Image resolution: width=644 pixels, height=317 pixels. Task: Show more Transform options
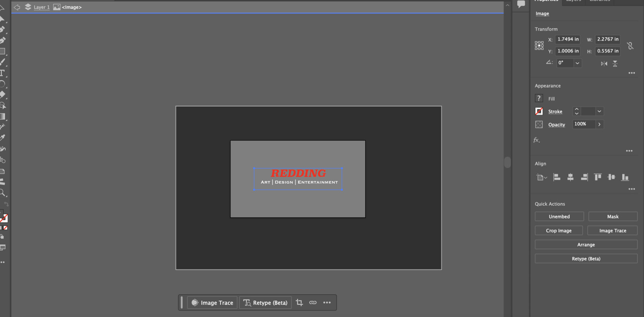click(x=632, y=73)
